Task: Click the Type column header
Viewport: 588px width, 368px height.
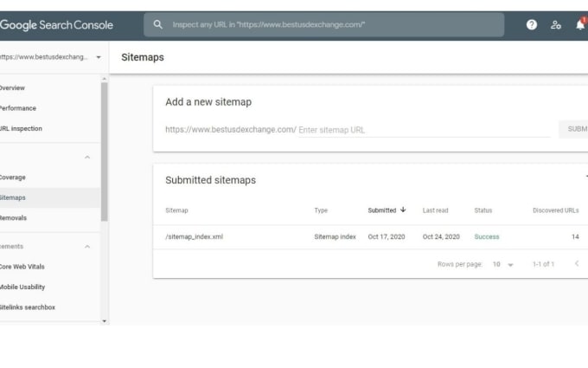Action: [x=321, y=210]
